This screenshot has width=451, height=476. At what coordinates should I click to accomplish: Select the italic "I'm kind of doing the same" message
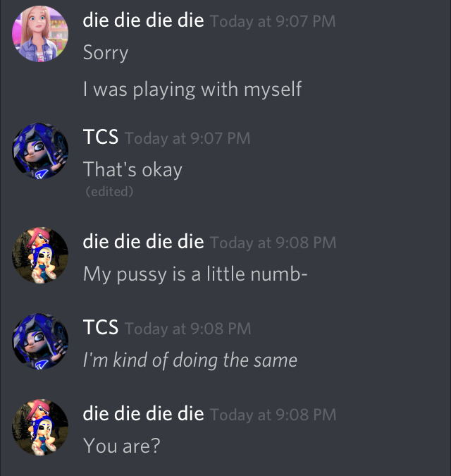[190, 360]
